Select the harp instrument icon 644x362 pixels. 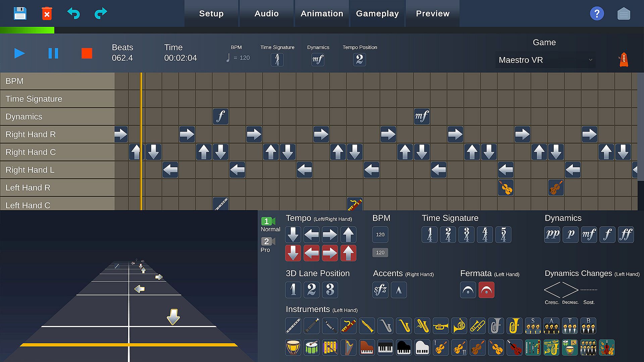tap(348, 348)
